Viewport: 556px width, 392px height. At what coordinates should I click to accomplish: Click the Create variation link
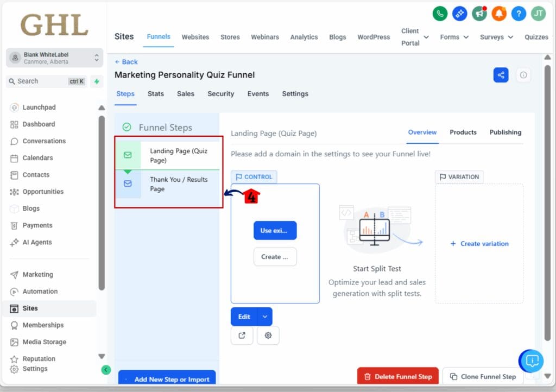478,244
